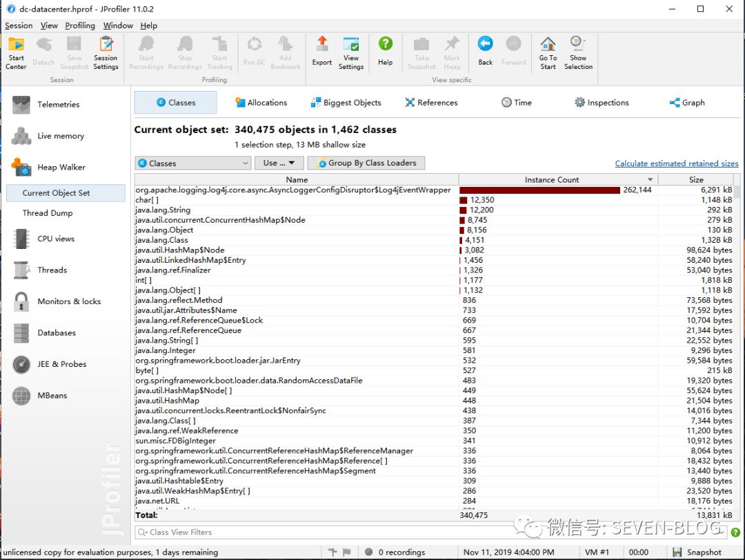The width and height of the screenshot is (745, 560).
Task: Click the green help icon by filter
Action: coord(735,532)
